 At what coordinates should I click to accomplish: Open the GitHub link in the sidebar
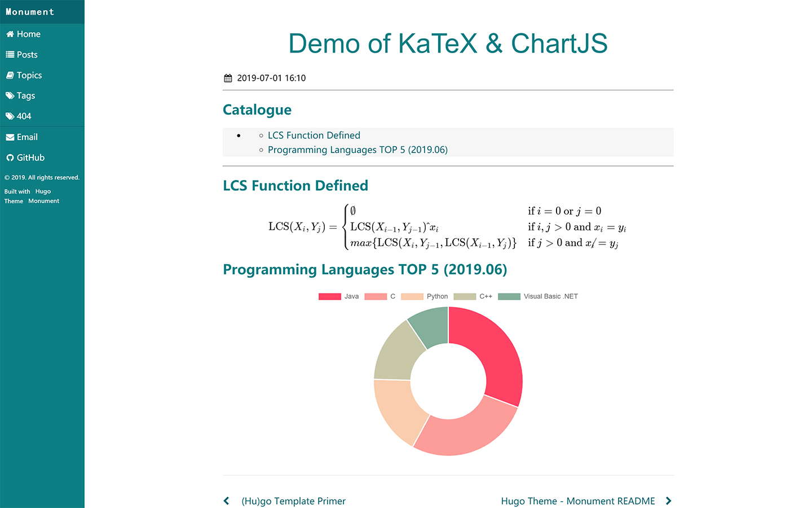pyautogui.click(x=42, y=157)
